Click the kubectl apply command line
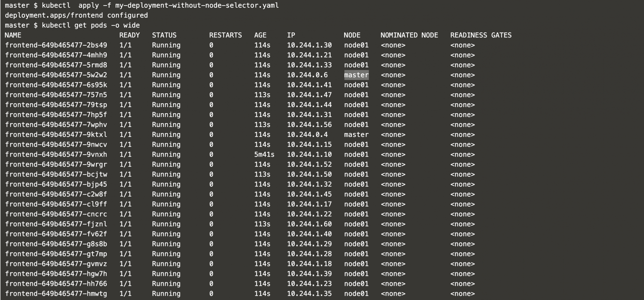This screenshot has width=644, height=300. click(x=142, y=6)
